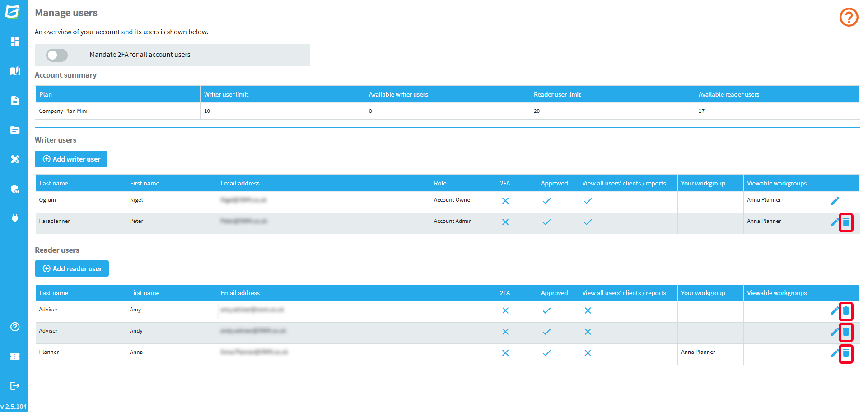
Task: Click the shield security icon in sidebar
Action: click(x=15, y=189)
